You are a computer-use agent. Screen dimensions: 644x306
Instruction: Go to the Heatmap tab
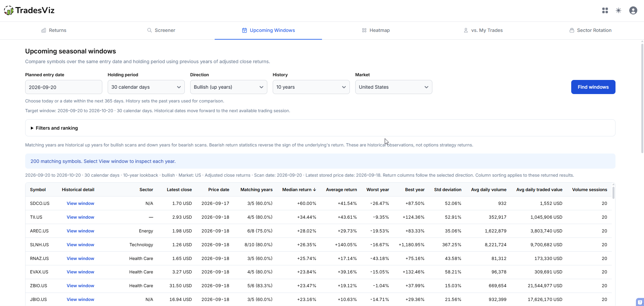[376, 30]
